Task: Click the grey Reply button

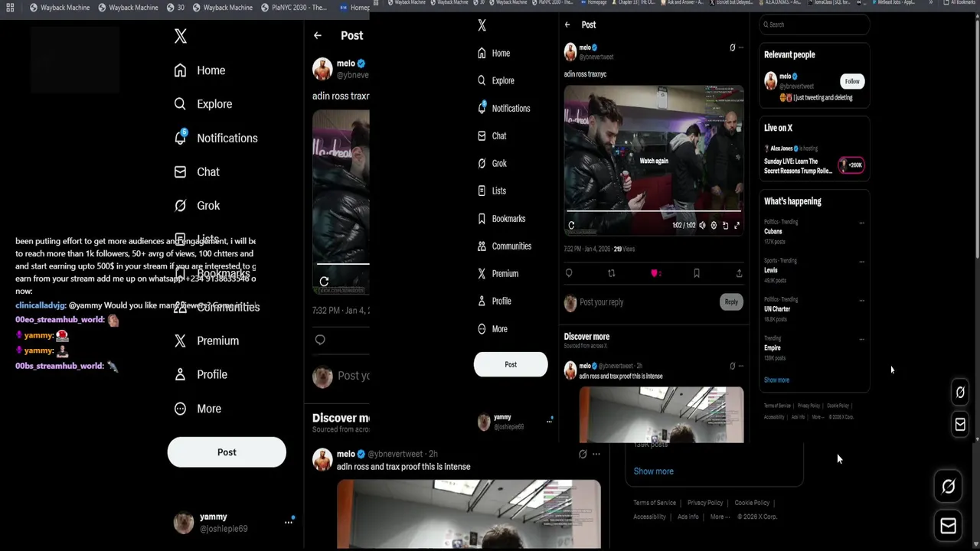Action: coord(731,302)
